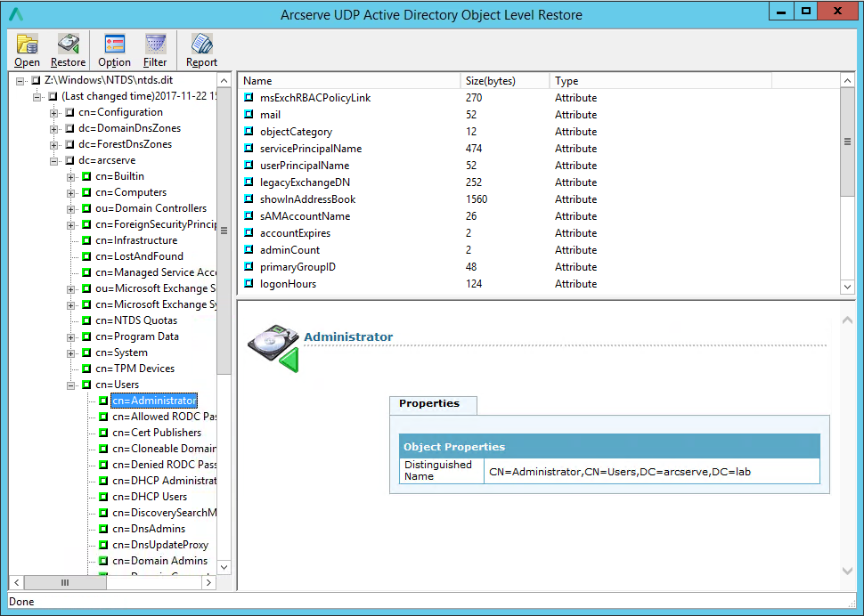The image size is (864, 616).
Task: Expand the dc=ForestDnsZones node
Action: [x=54, y=145]
